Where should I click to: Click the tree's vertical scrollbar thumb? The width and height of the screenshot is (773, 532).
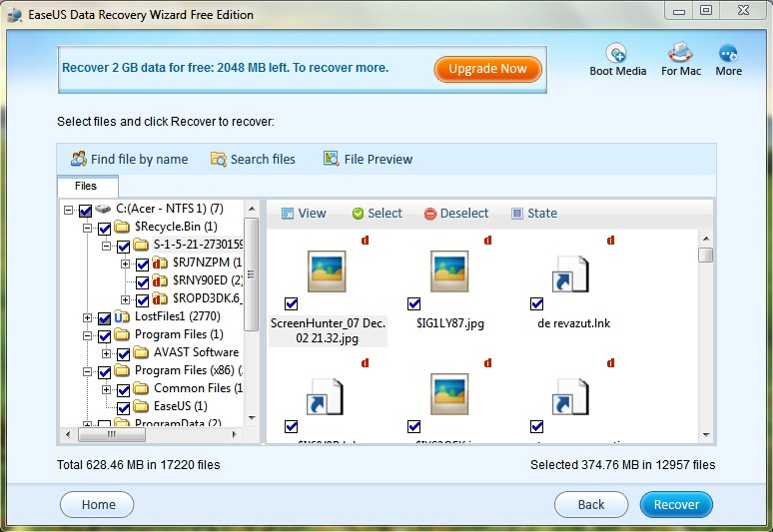252,274
